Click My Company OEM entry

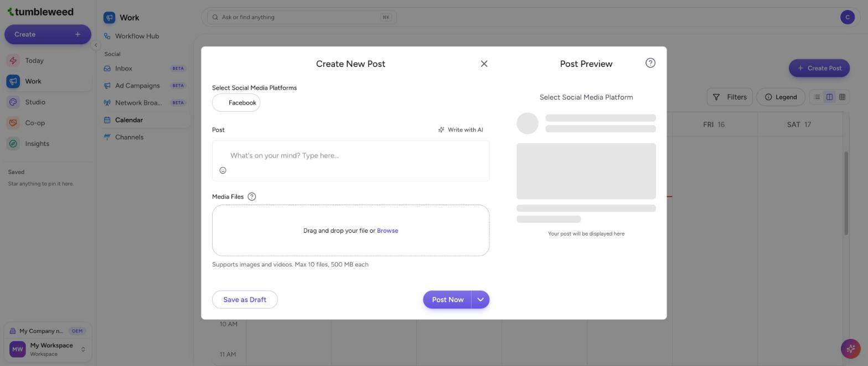click(48, 331)
